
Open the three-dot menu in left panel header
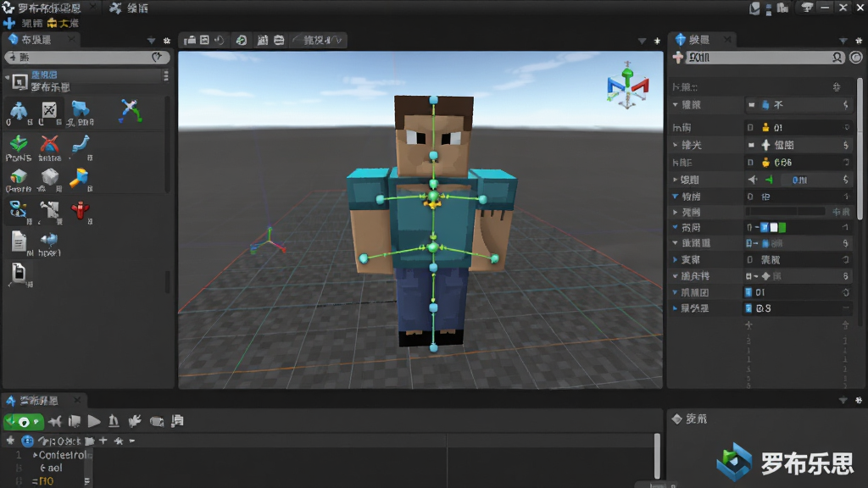coord(165,75)
